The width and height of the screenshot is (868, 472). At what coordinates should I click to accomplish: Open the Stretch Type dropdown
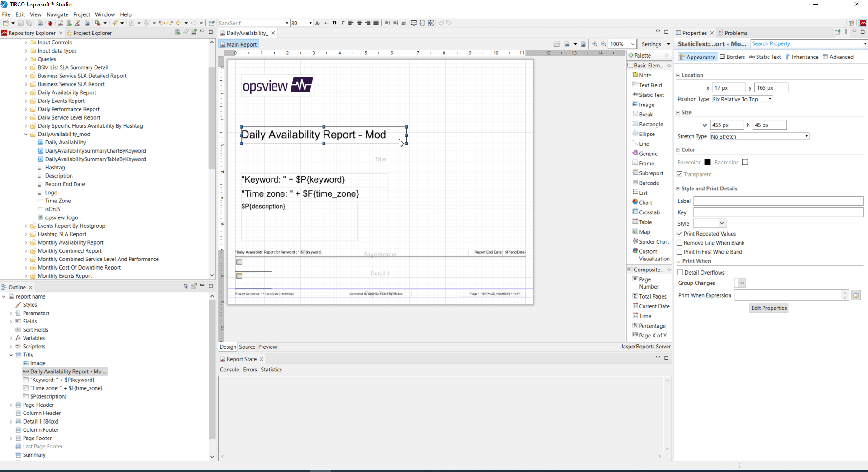pos(806,136)
